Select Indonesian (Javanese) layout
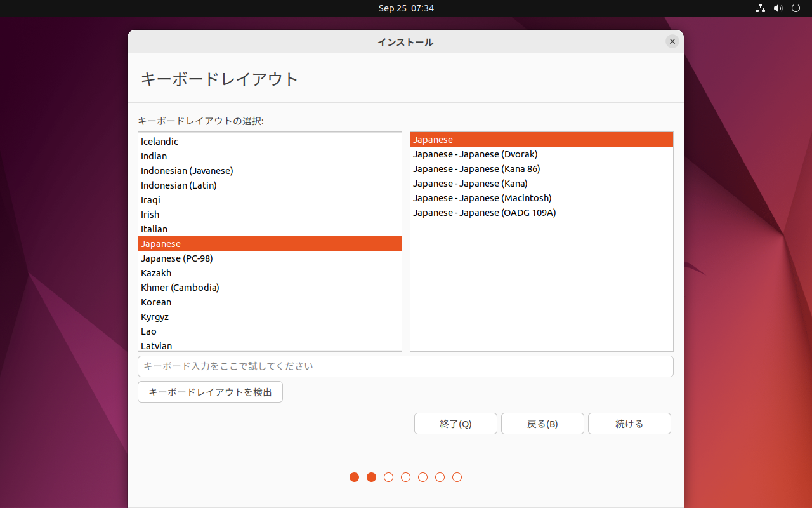The width and height of the screenshot is (812, 508). tap(187, 171)
